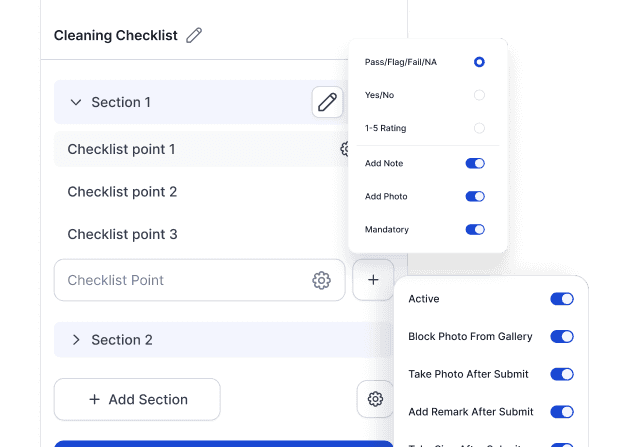Toggle the Add Note switch

coord(475,163)
